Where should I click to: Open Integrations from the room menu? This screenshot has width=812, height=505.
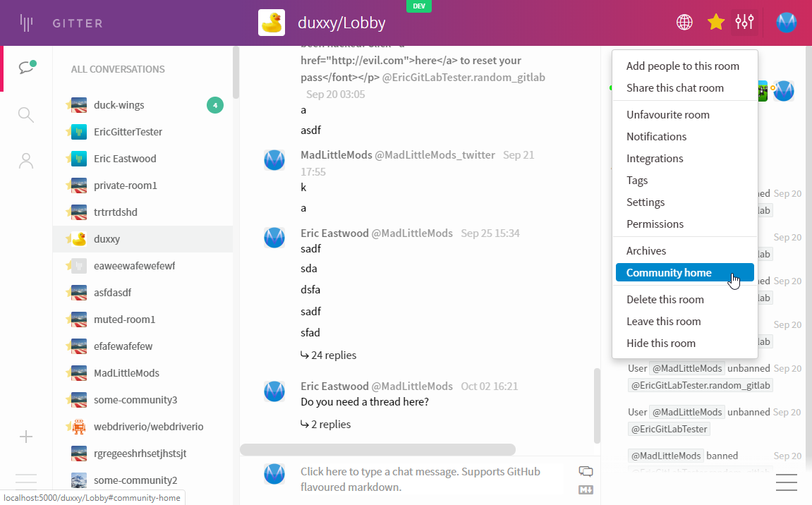[x=684, y=159]
